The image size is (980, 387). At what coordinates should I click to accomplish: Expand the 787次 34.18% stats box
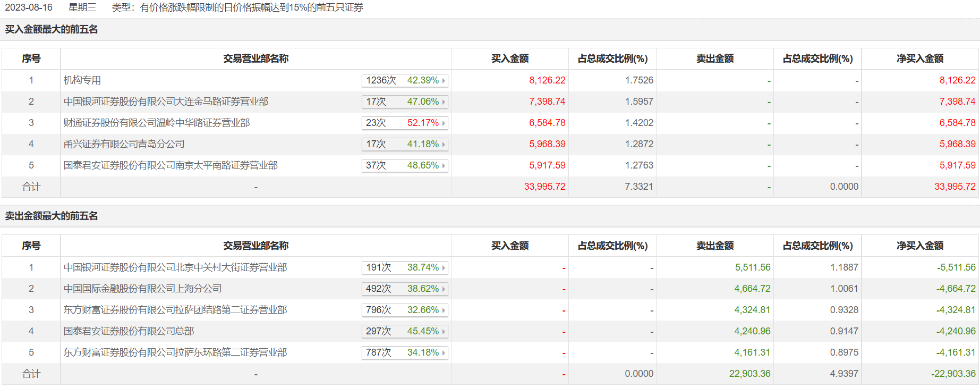point(405,352)
